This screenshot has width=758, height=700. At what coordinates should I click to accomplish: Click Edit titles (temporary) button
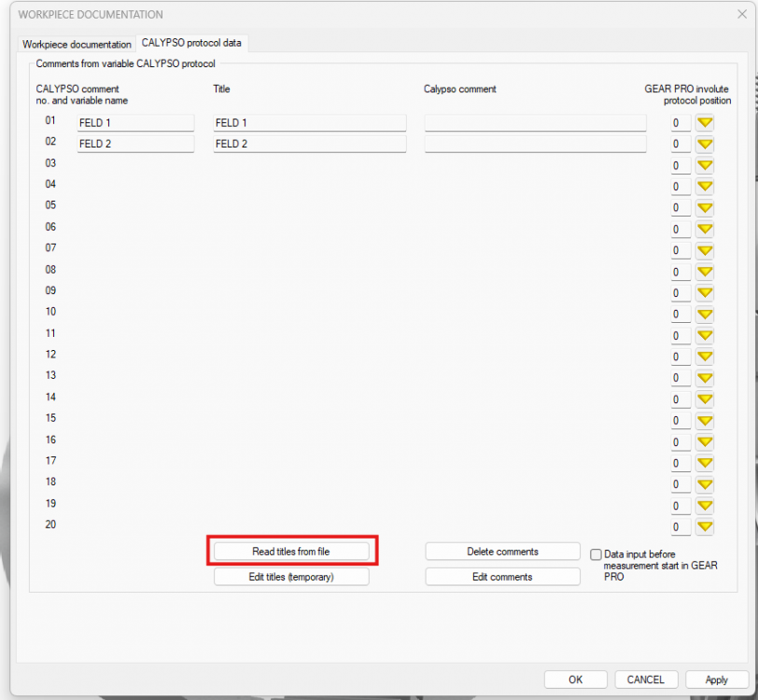(x=291, y=577)
